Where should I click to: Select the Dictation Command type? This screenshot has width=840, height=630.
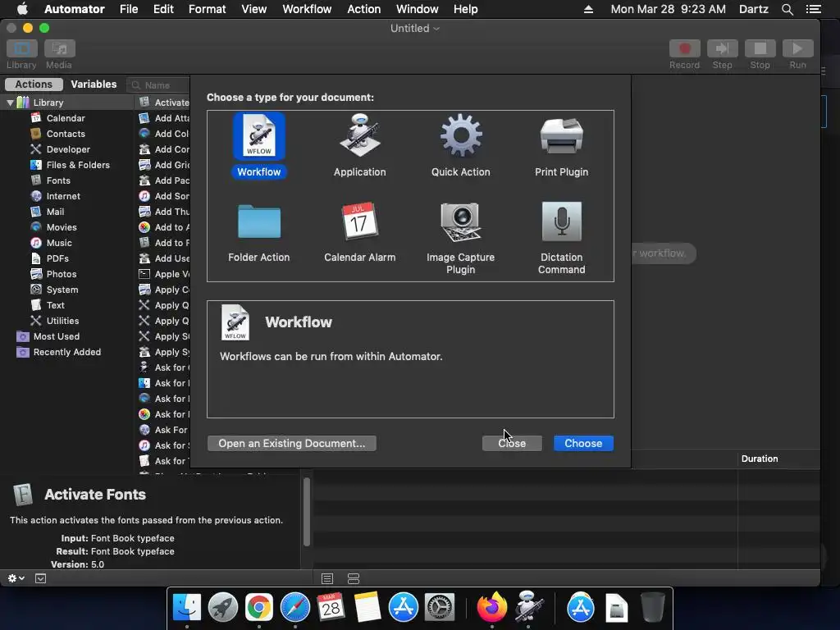[561, 239]
